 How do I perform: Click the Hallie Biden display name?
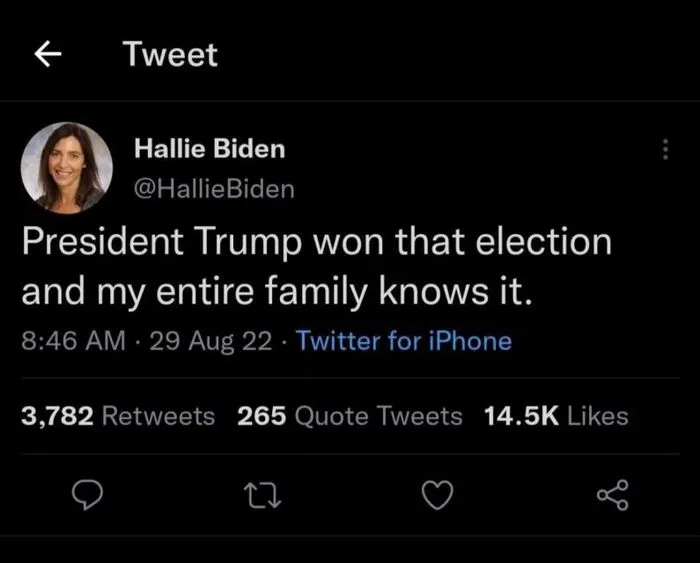tap(210, 149)
